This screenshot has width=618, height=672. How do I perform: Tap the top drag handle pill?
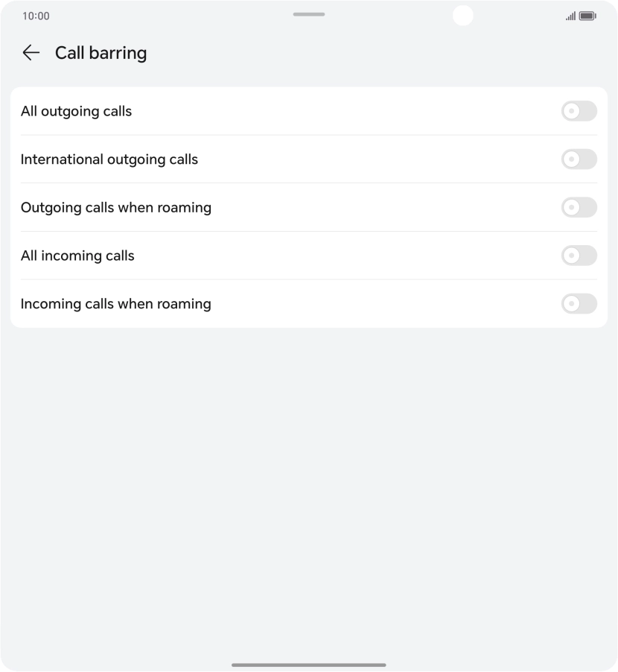(309, 14)
